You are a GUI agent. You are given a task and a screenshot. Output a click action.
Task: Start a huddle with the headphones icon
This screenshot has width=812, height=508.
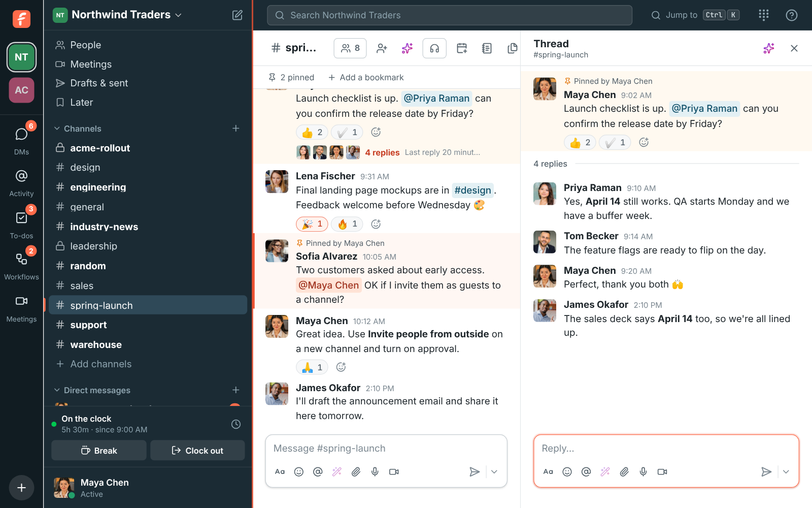click(x=434, y=48)
